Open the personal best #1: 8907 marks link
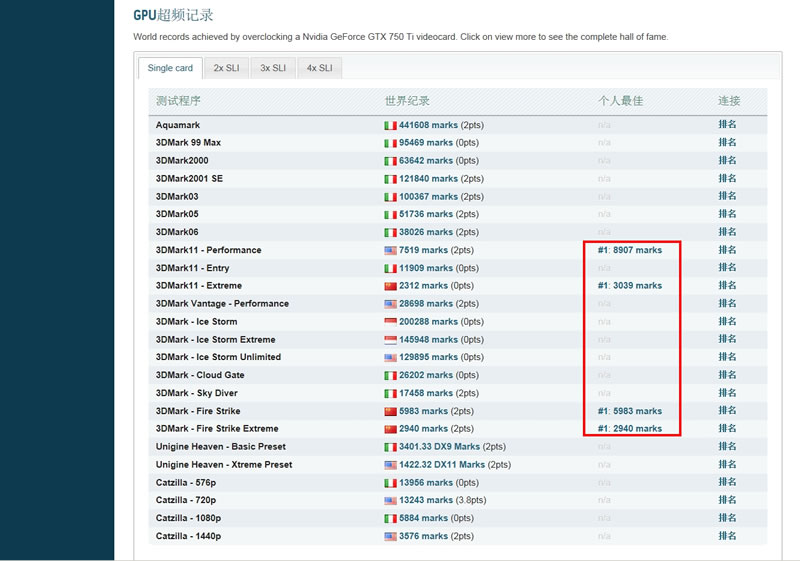 629,250
